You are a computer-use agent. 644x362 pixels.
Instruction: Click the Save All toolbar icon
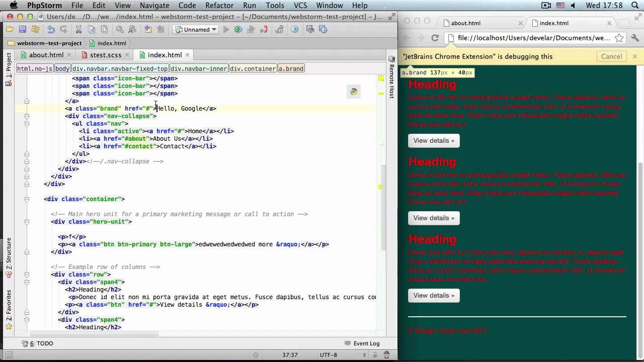pyautogui.click(x=23, y=30)
